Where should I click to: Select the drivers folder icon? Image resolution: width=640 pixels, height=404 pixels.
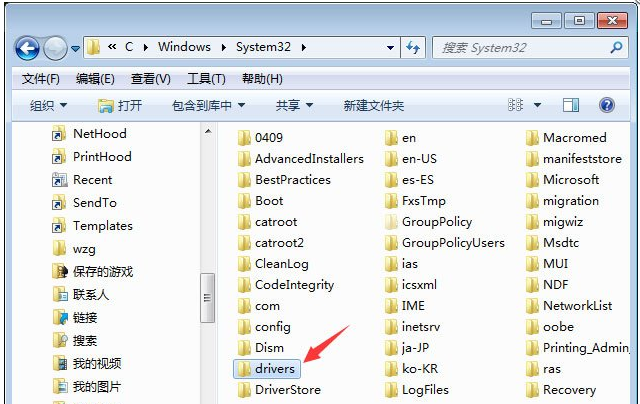pos(242,369)
